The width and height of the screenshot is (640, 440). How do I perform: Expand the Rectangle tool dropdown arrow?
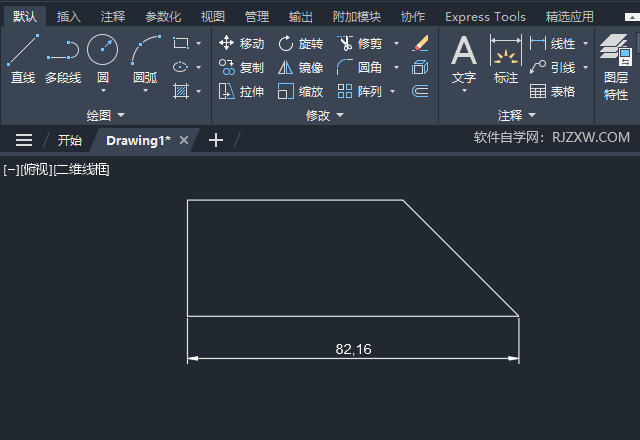[x=198, y=43]
